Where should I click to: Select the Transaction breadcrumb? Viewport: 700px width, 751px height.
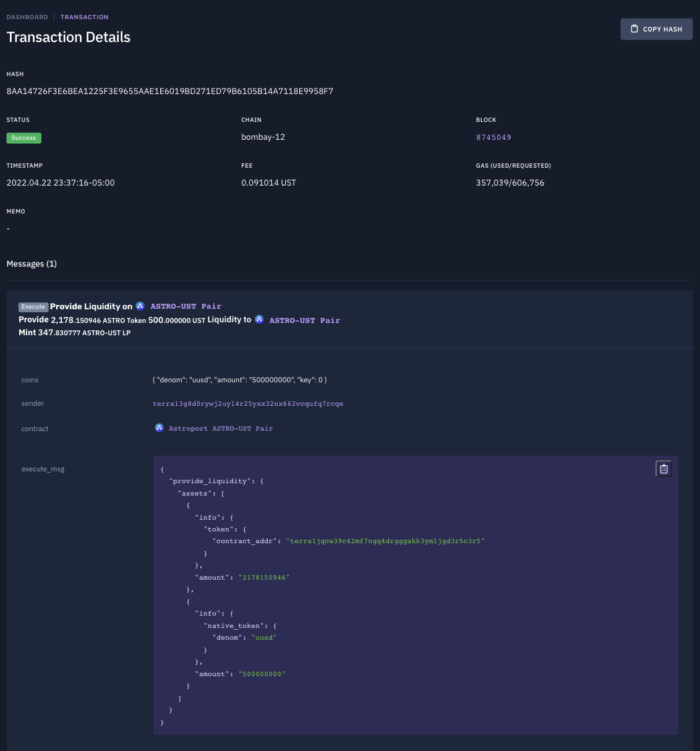tap(85, 17)
